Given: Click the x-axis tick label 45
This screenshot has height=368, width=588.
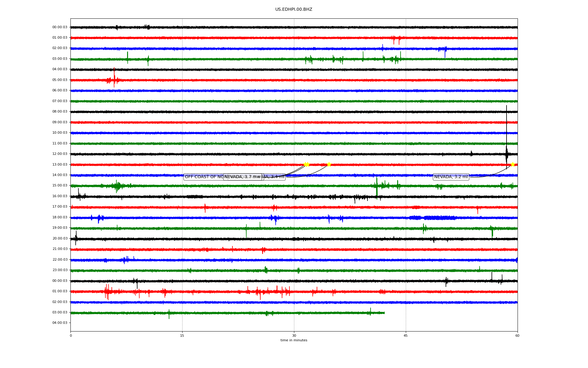Looking at the screenshot, I should pyautogui.click(x=406, y=335).
